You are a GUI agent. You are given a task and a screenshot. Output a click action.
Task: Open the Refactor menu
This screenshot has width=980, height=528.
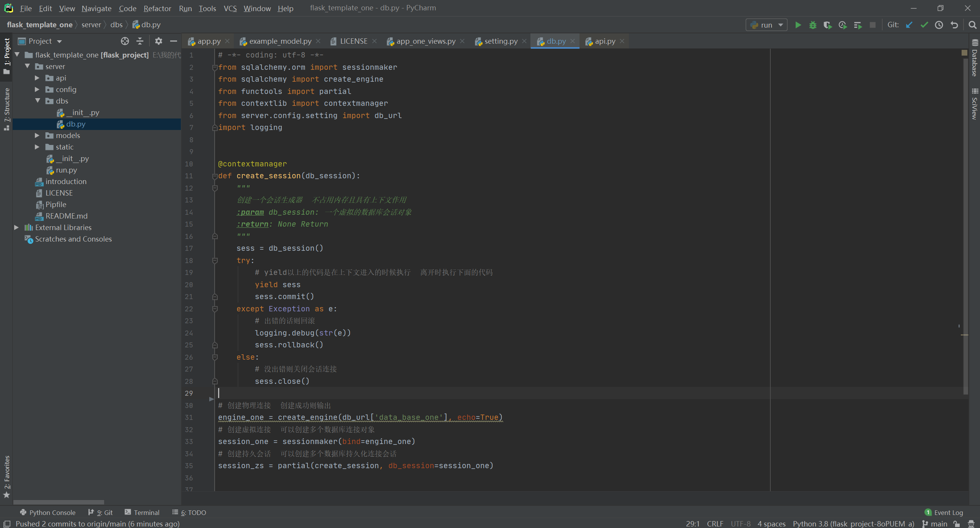pyautogui.click(x=157, y=8)
